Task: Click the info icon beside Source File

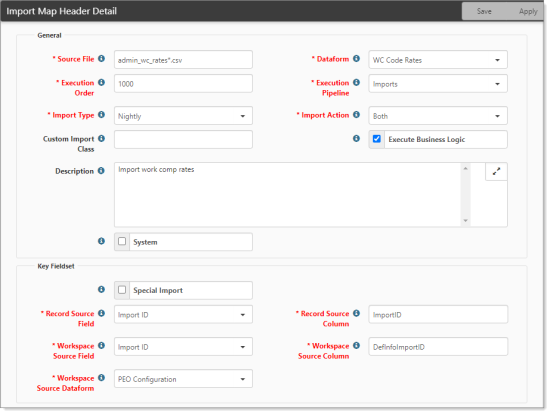Action: click(101, 59)
